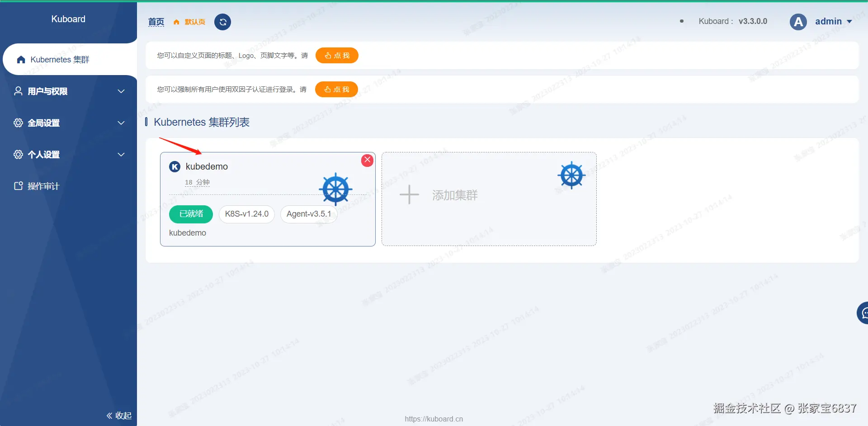Click the kubedemo description text
This screenshot has height=426, width=868.
(x=188, y=233)
